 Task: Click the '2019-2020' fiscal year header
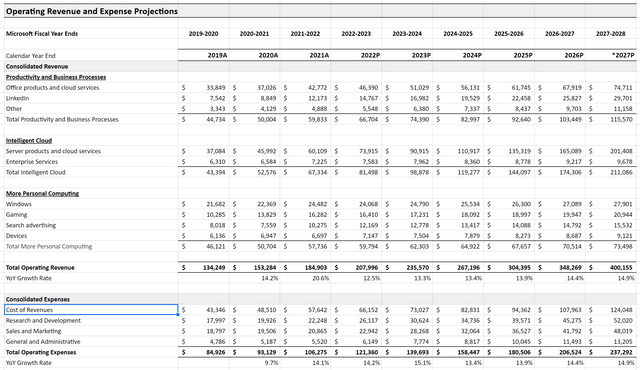coord(203,34)
